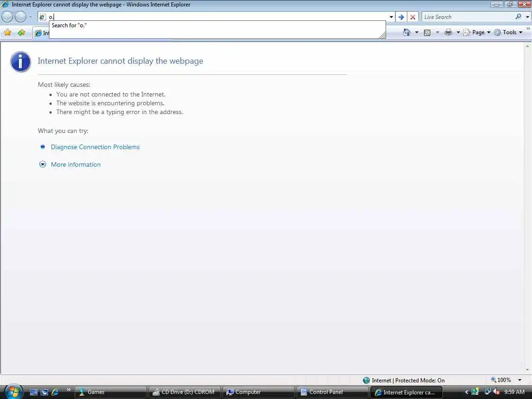Viewport: 532px width, 399px height.
Task: Open the Windows Start orb
Action: click(x=13, y=392)
